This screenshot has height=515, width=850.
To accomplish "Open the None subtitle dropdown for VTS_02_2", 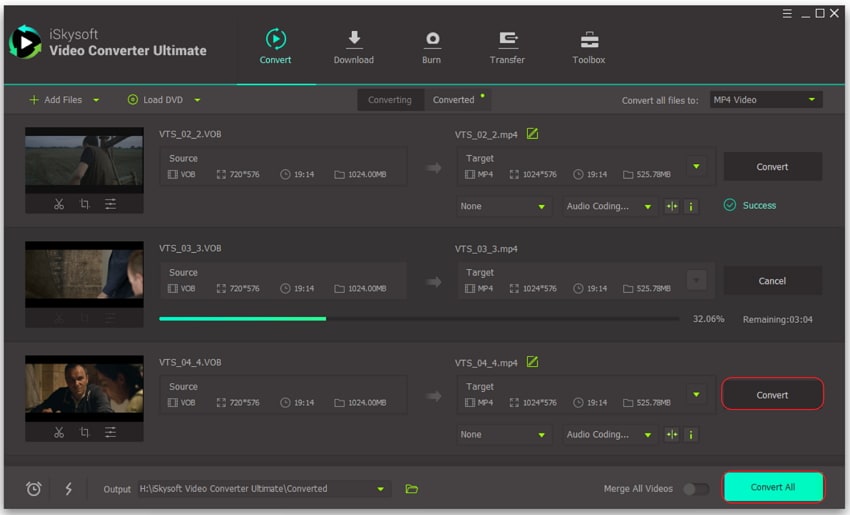I will (x=503, y=206).
